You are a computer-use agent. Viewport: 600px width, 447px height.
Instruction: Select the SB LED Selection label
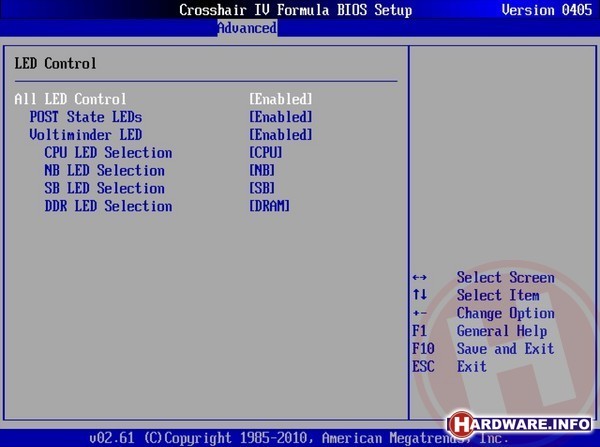click(104, 188)
